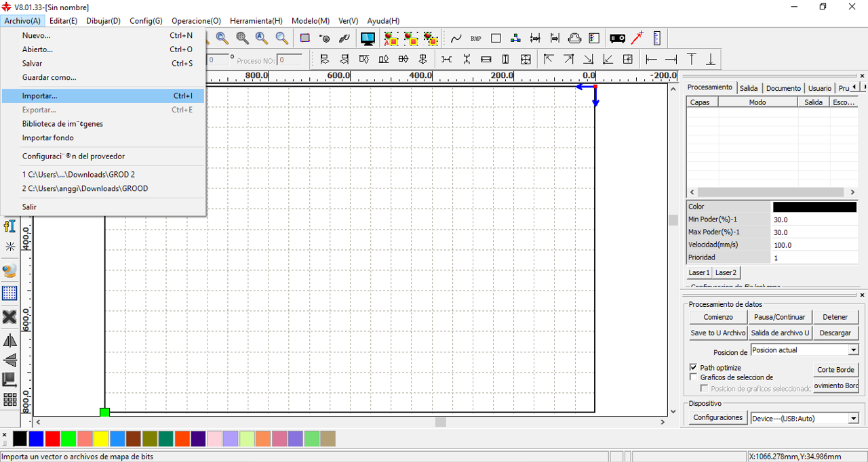Click the align top-right corner arrow icon
The width and height of the screenshot is (868, 462).
(x=569, y=60)
